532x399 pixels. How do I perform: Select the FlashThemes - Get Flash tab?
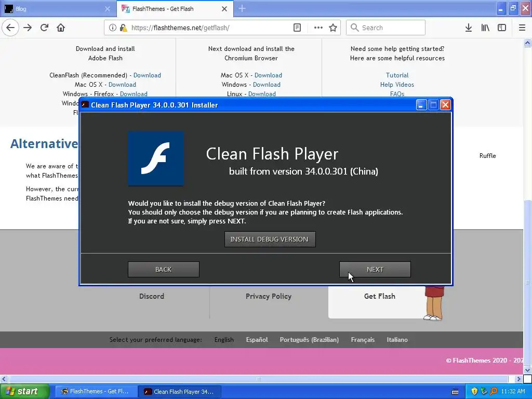175,9
